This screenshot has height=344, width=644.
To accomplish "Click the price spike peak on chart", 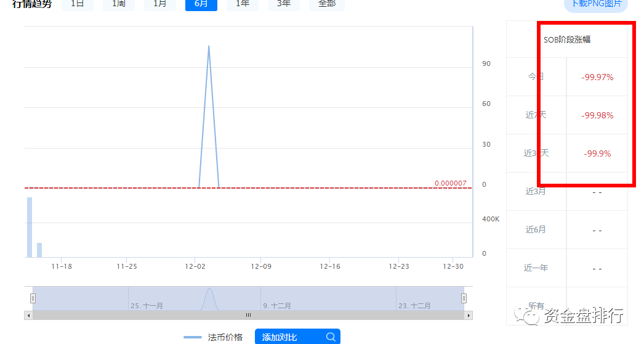I will point(209,46).
